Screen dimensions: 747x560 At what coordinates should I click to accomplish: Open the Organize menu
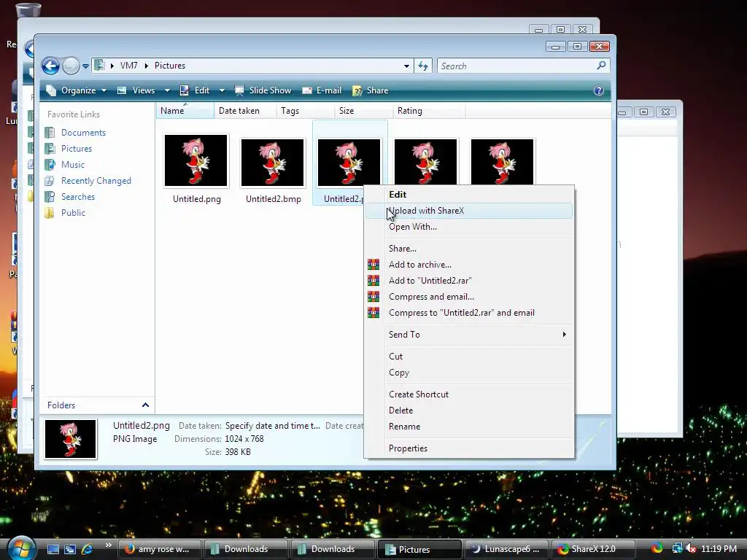click(x=76, y=90)
